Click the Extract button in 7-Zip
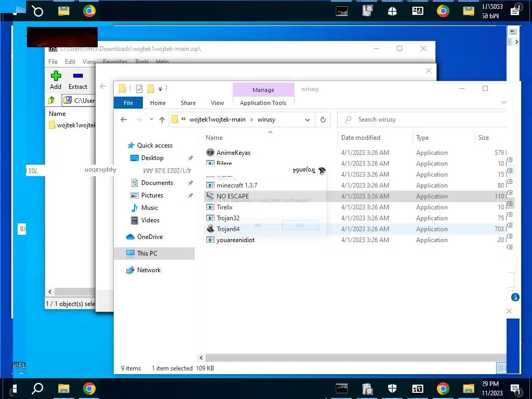The image size is (532, 399). [x=78, y=81]
